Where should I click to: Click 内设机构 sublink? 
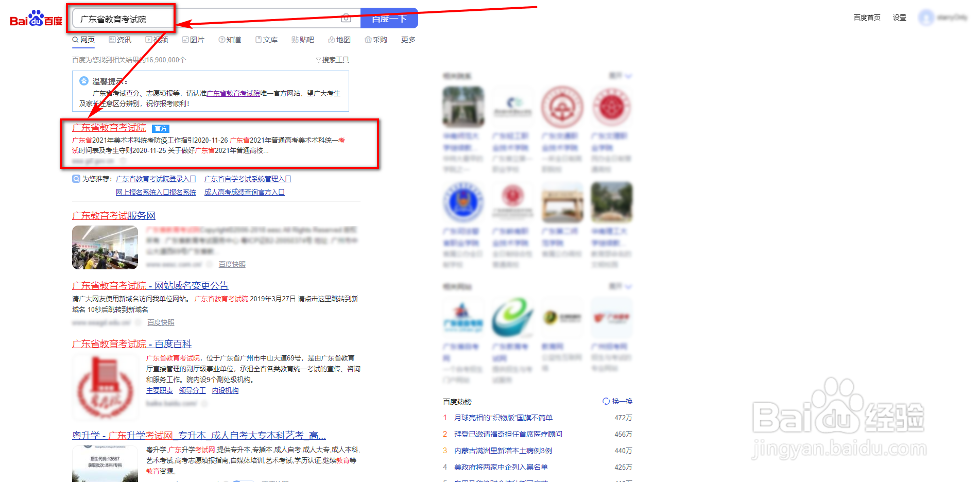click(226, 390)
